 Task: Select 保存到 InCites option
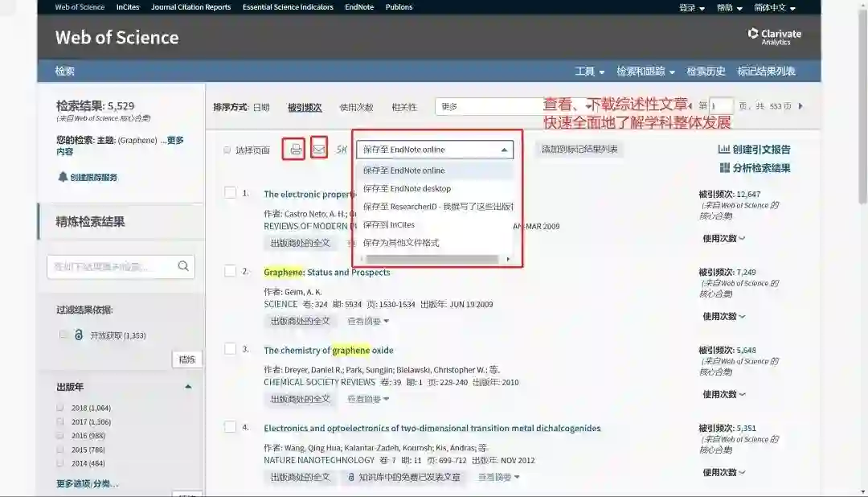[435, 224]
